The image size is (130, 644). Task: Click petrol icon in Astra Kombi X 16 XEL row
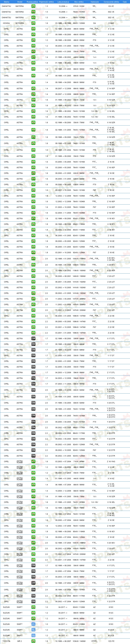[x=33, y=502]
